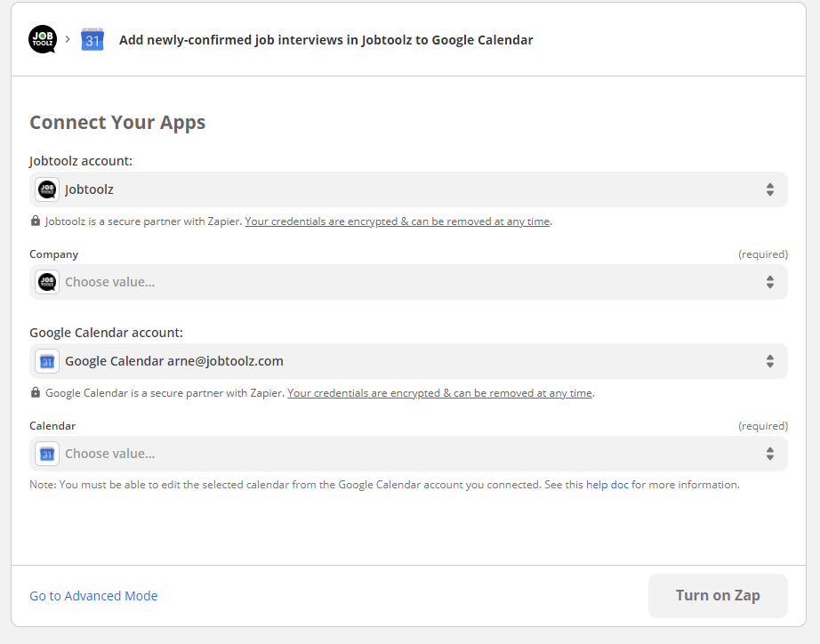
Task: Click the Jobtoolz logo in the header
Action: 43,39
